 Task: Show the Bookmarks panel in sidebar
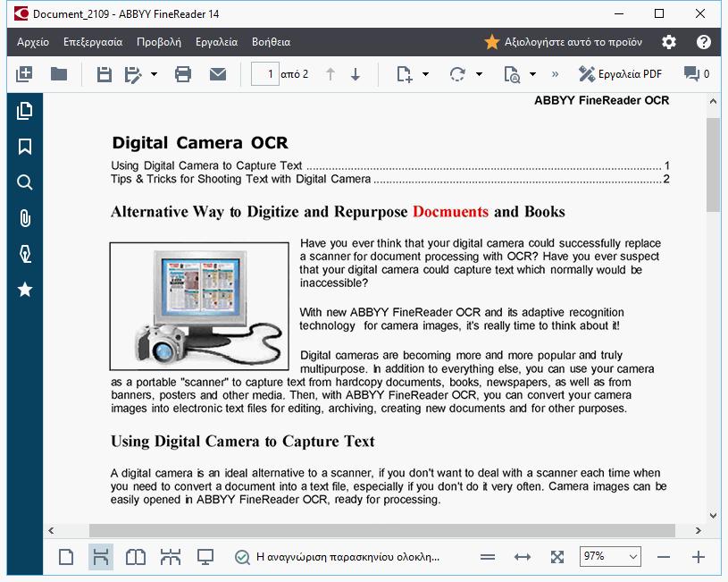25,147
